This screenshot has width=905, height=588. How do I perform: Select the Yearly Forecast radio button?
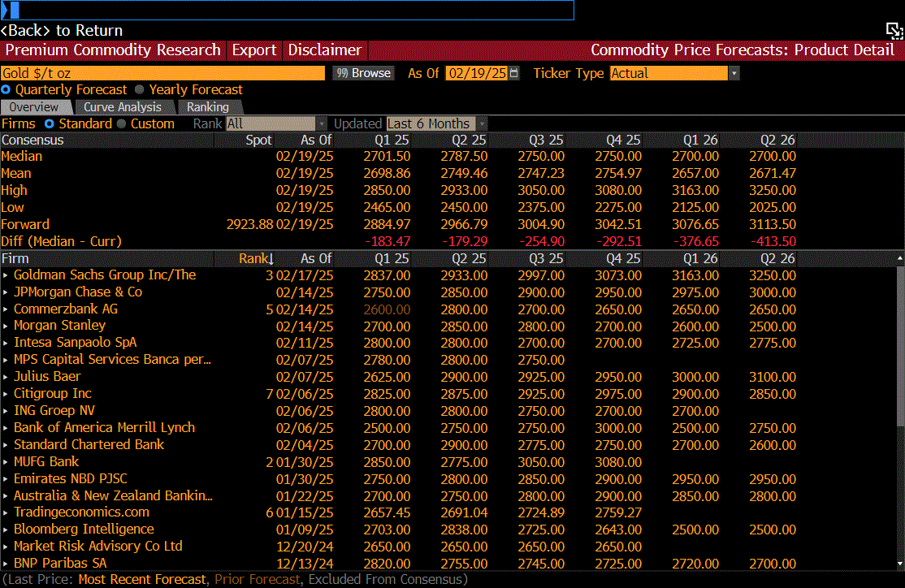139,89
